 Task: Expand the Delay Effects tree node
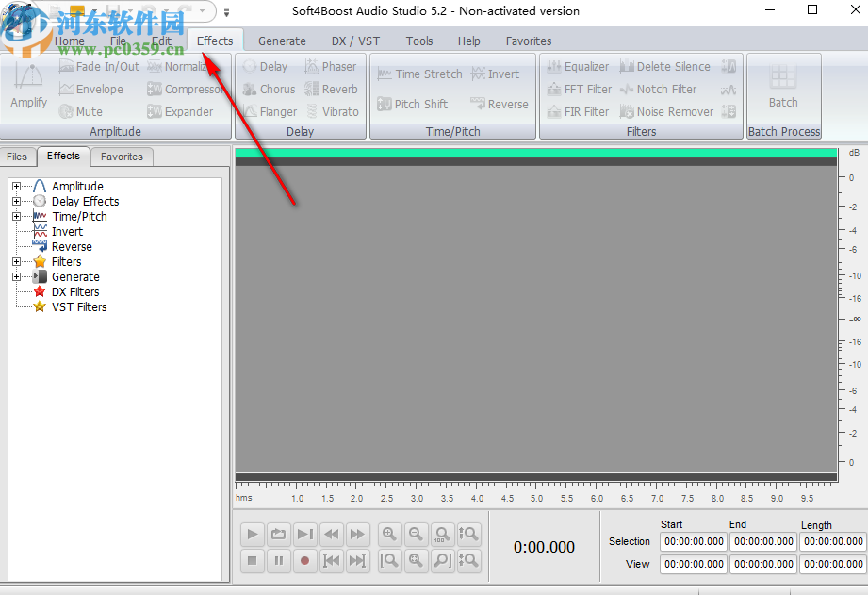pyautogui.click(x=17, y=201)
